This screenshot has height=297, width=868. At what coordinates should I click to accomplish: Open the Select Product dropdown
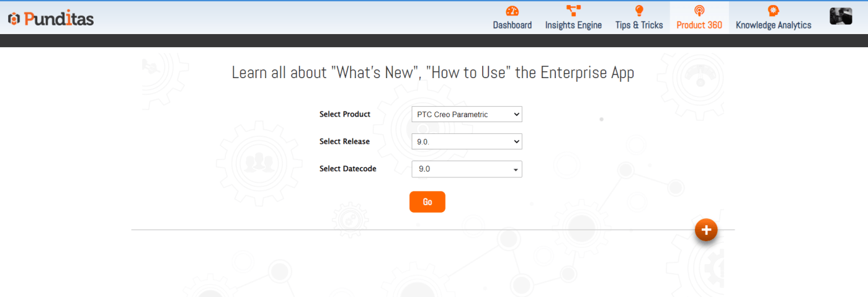[467, 114]
